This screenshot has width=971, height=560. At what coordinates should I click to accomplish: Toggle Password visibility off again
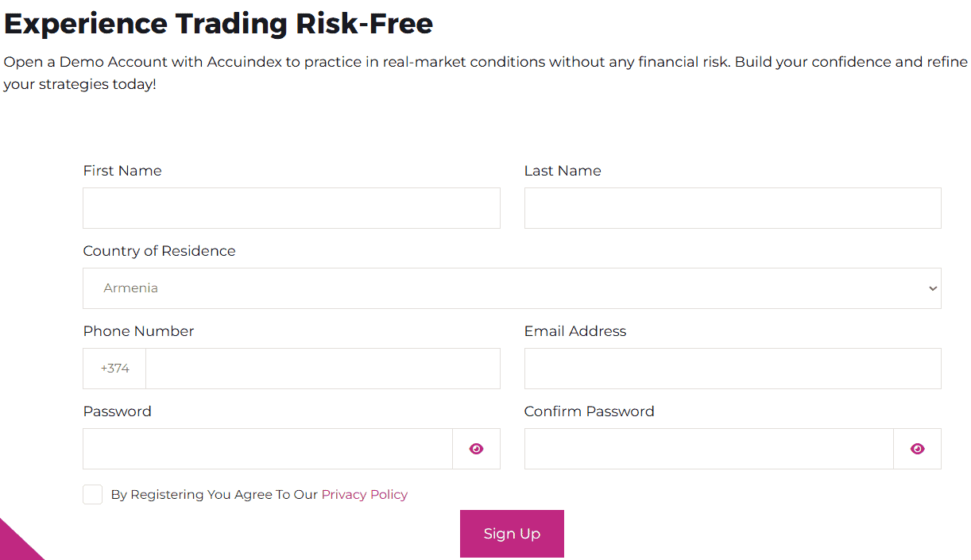[476, 449]
